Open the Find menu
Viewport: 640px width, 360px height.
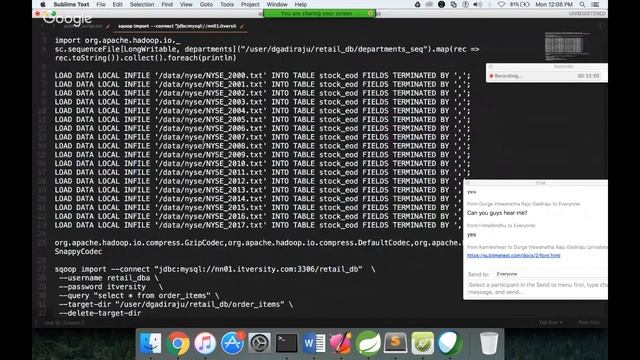point(167,4)
